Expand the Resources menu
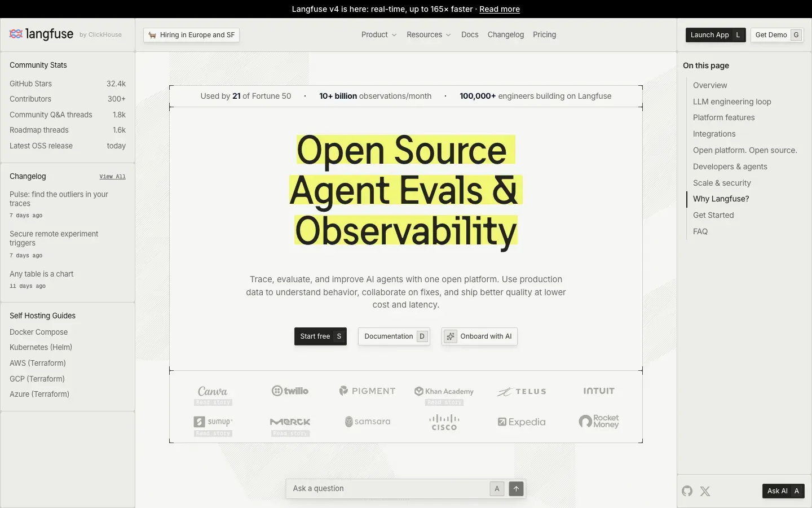Screen dimensions: 812x508 coord(429,35)
